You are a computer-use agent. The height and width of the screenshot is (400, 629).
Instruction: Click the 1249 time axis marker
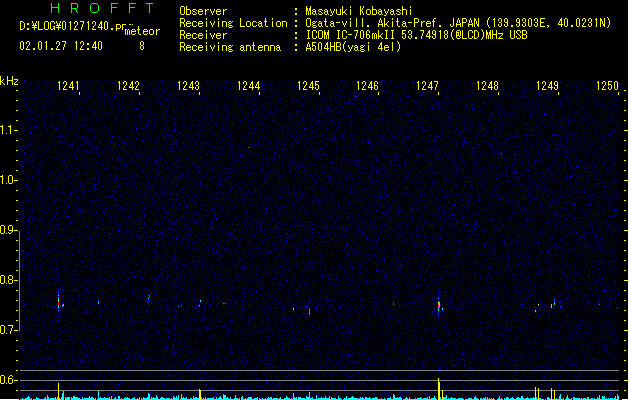547,86
